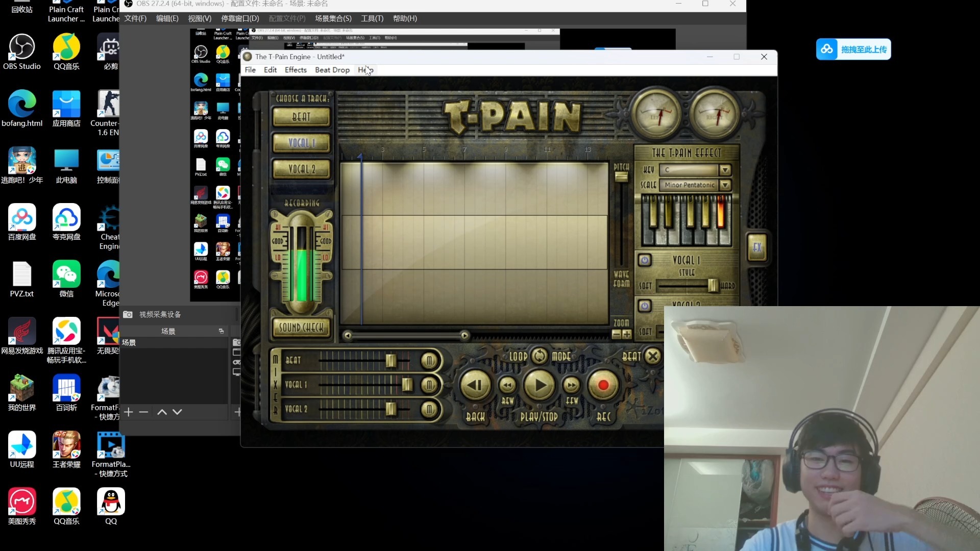This screenshot has width=980, height=551.
Task: Open OBS 编辑(E) menu
Action: [167, 18]
